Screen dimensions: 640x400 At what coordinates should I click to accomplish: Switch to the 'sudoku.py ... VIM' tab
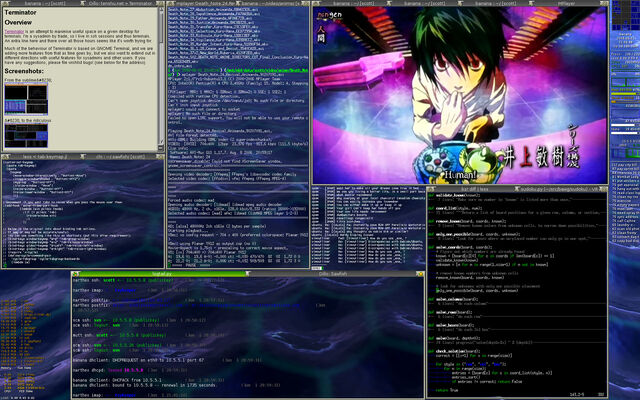(560, 189)
